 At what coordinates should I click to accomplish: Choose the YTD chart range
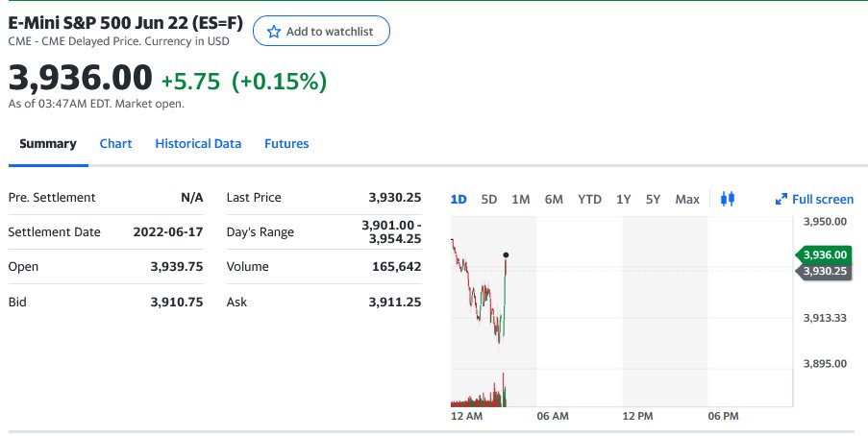tap(589, 199)
